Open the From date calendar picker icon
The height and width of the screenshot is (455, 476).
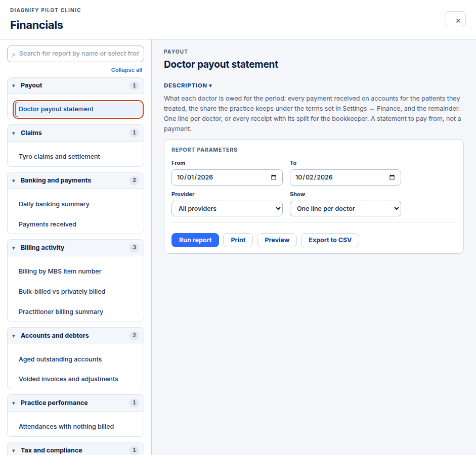pos(274,177)
